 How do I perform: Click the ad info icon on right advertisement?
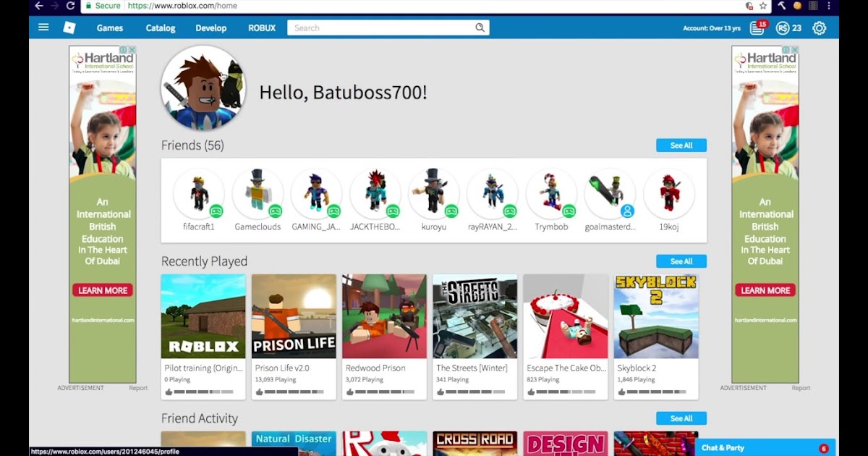[786, 50]
